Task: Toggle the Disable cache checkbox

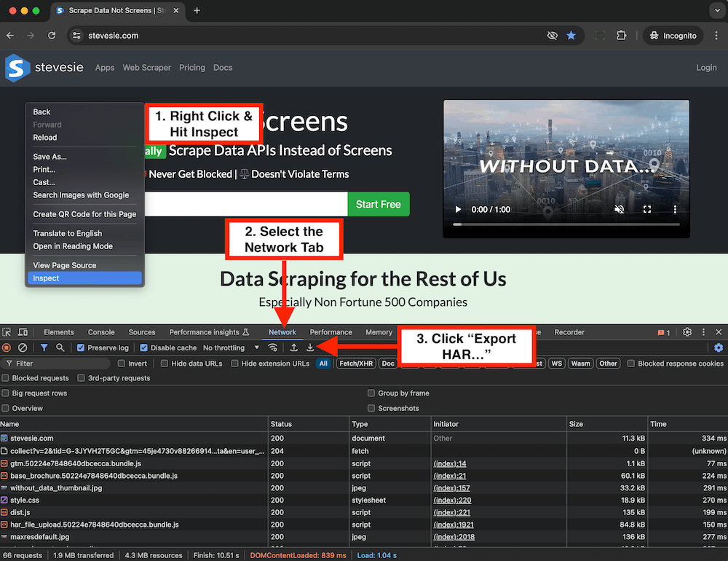Action: point(144,348)
